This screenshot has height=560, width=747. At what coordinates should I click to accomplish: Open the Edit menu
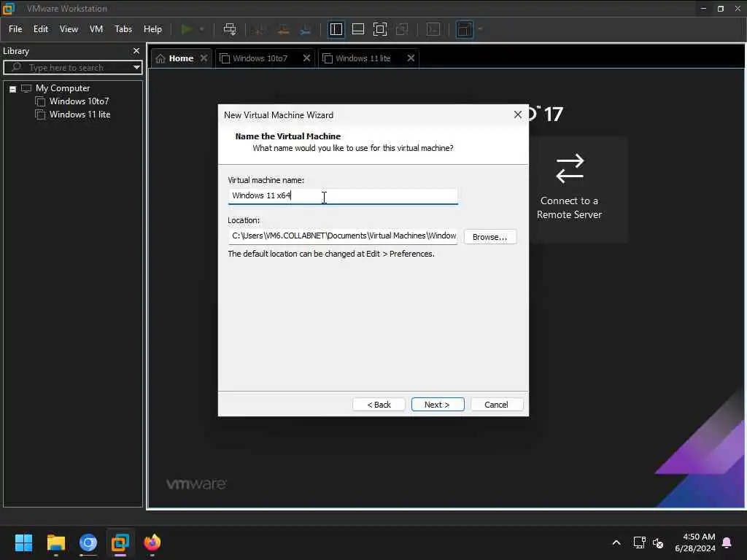(x=41, y=29)
